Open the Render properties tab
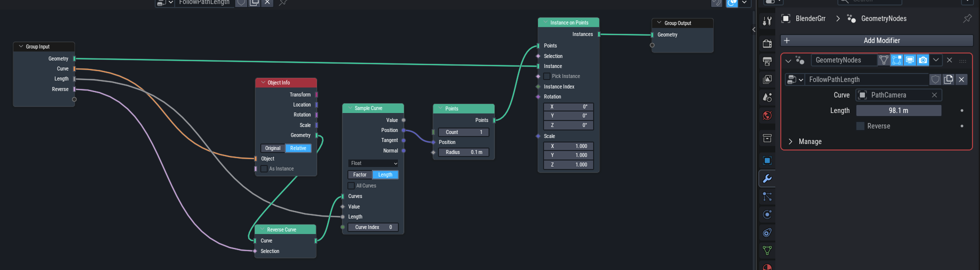 [x=767, y=43]
